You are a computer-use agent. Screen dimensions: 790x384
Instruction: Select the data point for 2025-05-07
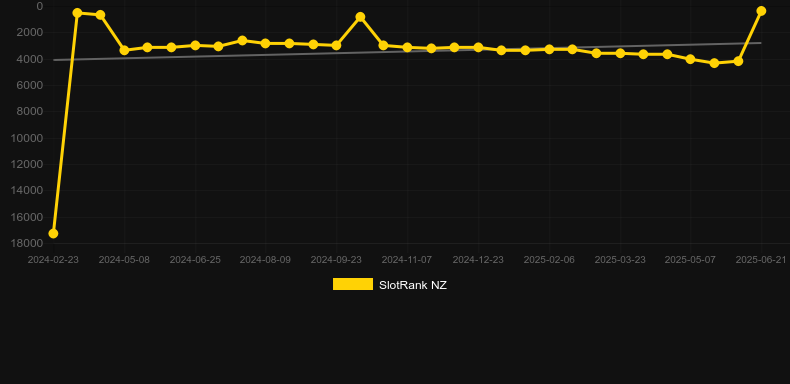pyautogui.click(x=690, y=59)
